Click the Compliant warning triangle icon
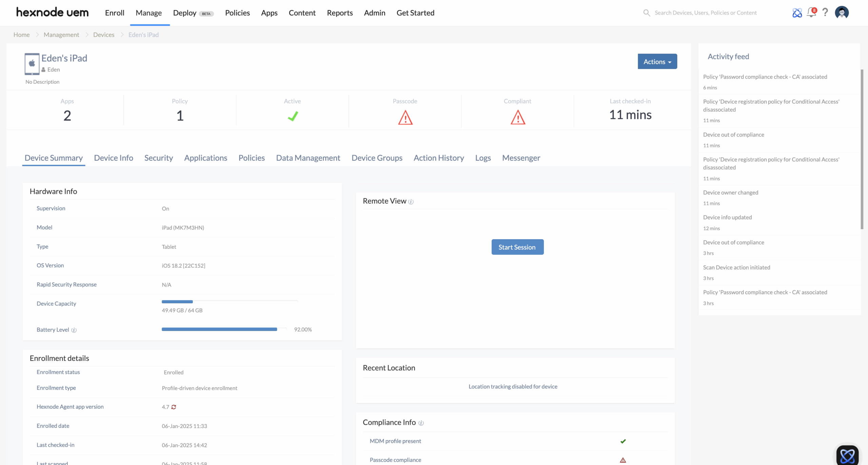The width and height of the screenshot is (868, 465). click(x=518, y=118)
